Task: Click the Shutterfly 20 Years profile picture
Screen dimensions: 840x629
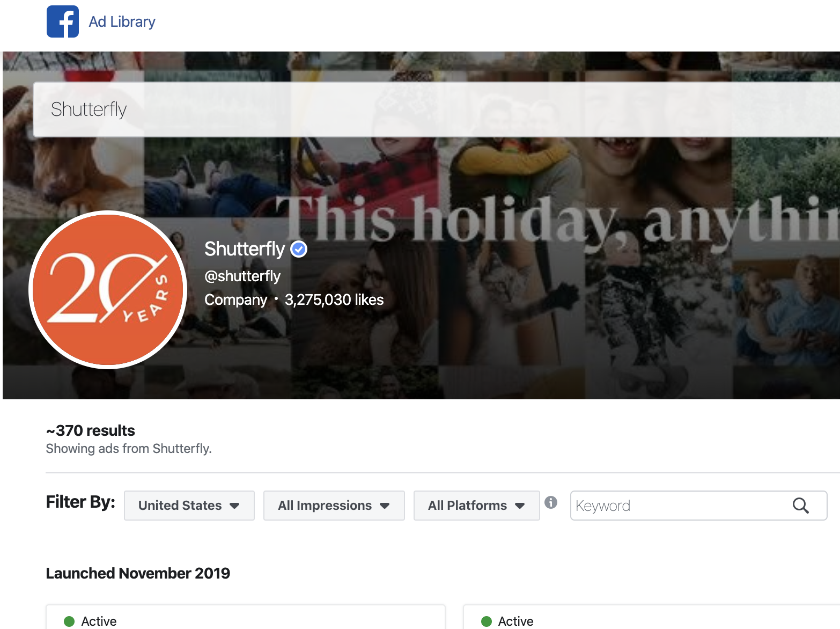Action: tap(108, 290)
